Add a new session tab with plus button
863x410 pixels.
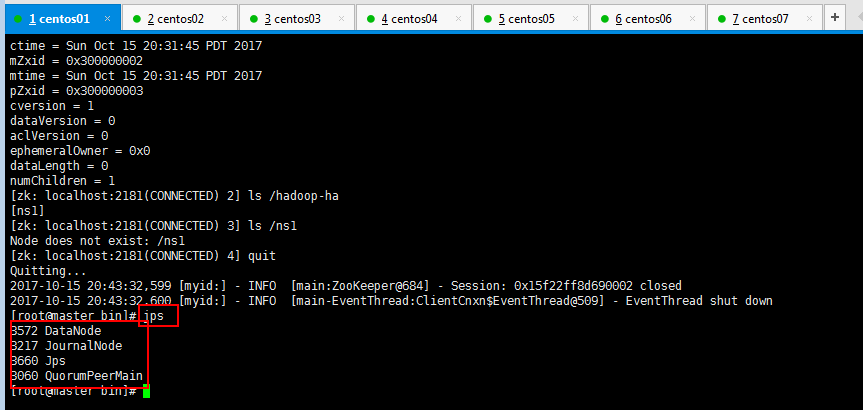[835, 17]
